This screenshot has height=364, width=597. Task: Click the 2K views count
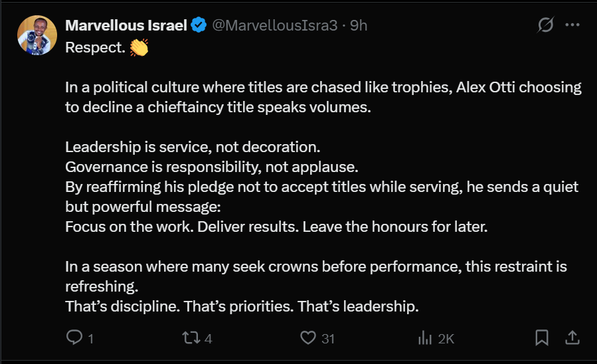coord(446,339)
